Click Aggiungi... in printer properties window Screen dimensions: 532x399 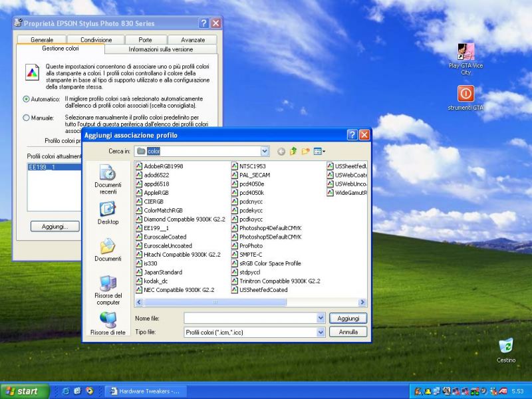[55, 226]
